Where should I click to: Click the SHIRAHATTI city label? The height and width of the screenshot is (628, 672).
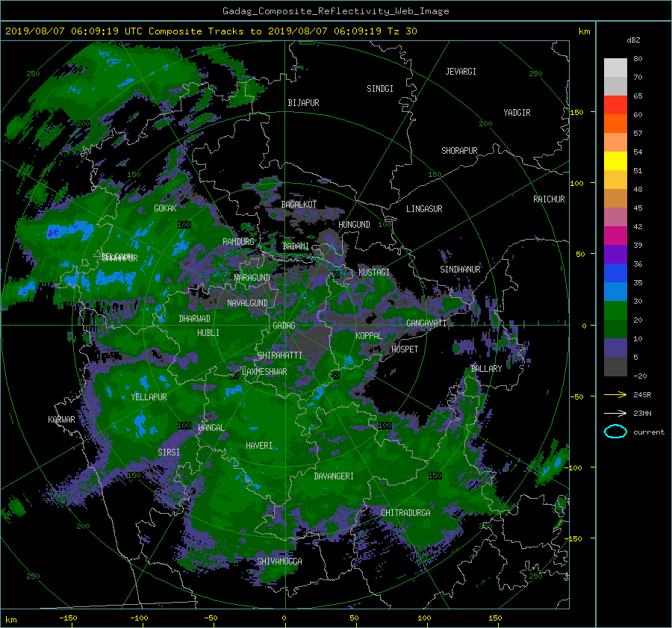(x=280, y=355)
